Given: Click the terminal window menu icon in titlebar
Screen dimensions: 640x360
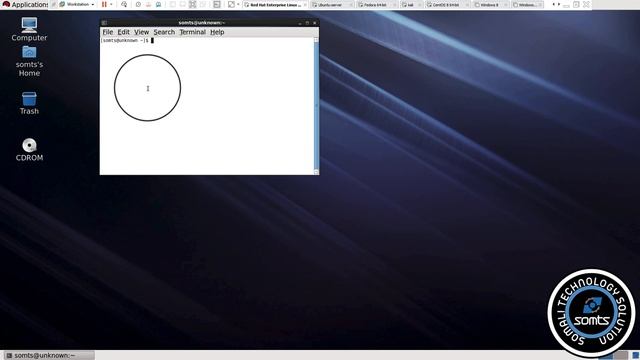Looking at the screenshot, I should point(104,23).
